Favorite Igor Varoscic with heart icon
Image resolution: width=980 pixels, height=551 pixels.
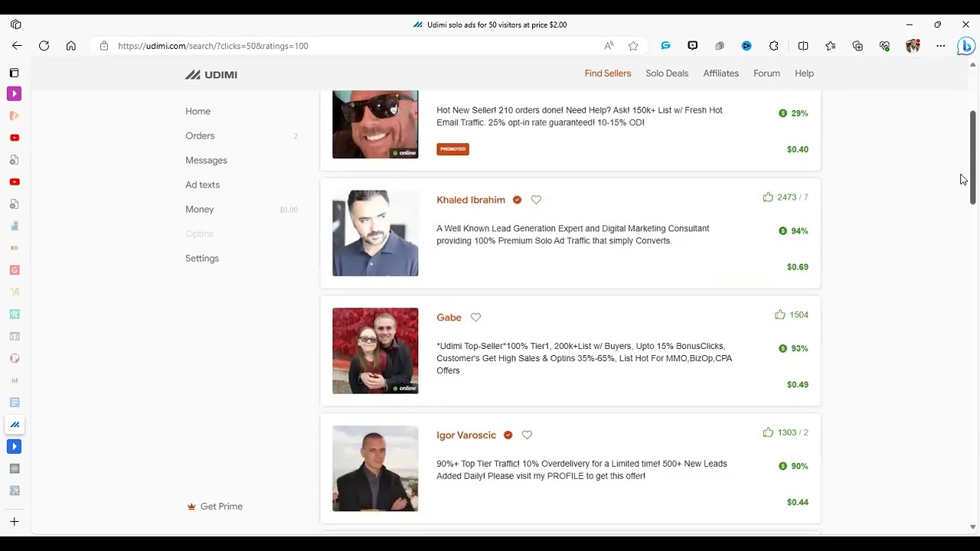coord(527,435)
